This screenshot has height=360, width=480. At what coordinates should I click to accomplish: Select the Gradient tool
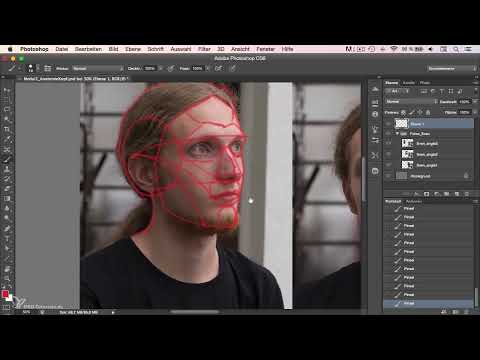pos(7,199)
